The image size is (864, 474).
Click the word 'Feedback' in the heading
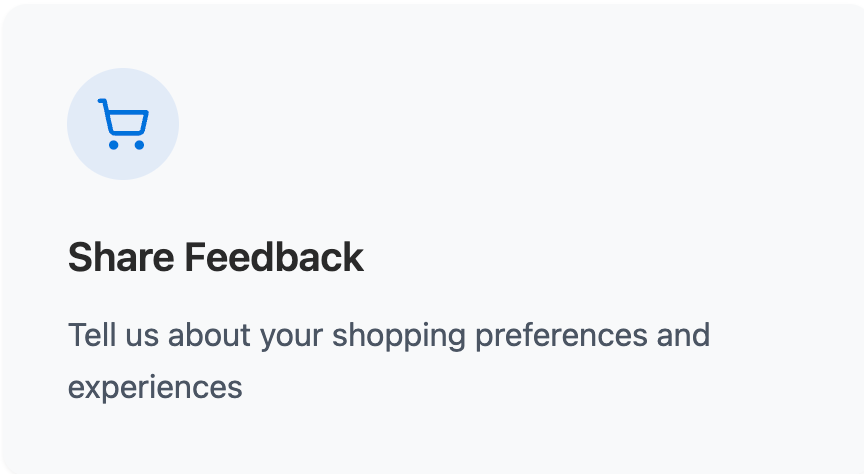pyautogui.click(x=274, y=258)
